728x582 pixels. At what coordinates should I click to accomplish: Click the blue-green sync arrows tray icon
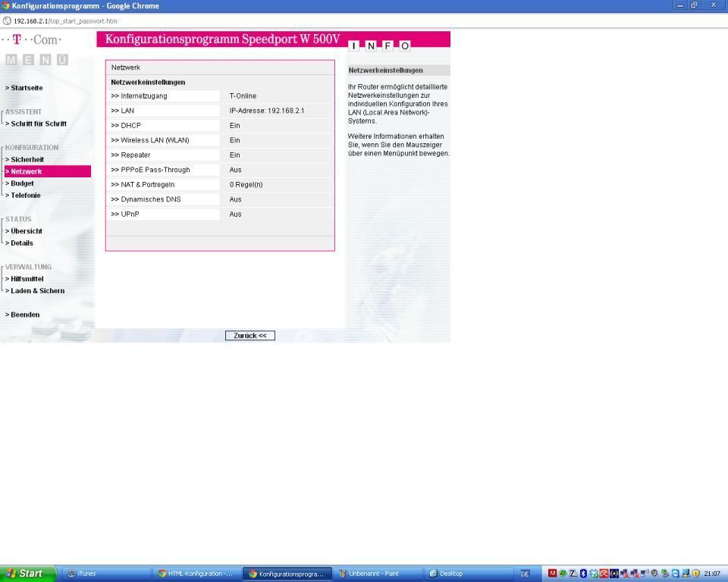tap(594, 573)
